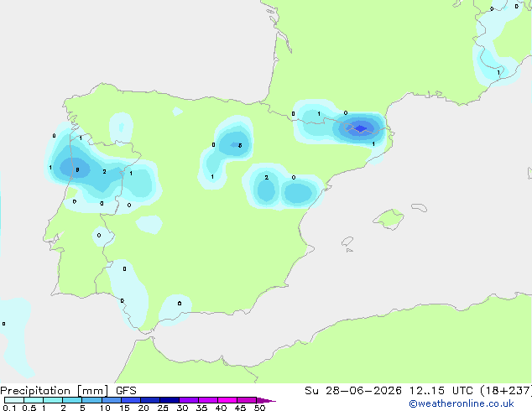This screenshot has height=411, width=532.
Task: Click the '8' value over northern Portugal
Action: [77, 170]
